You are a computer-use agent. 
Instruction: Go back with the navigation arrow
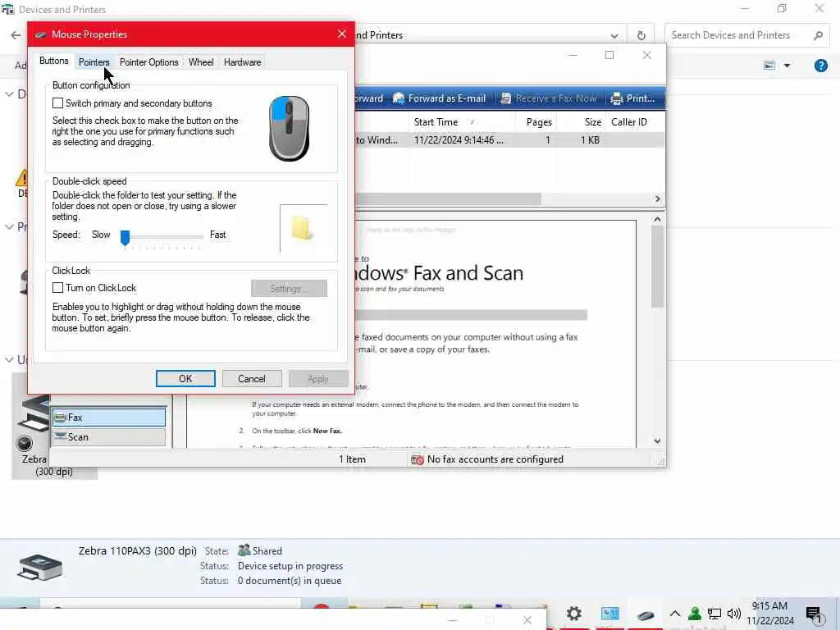tap(16, 35)
